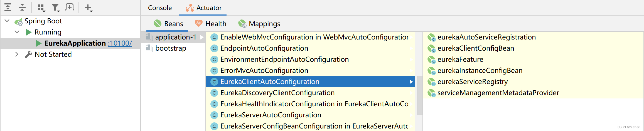
Task: Select the eurekaAutoServiceRegistration bean
Action: 534,37
